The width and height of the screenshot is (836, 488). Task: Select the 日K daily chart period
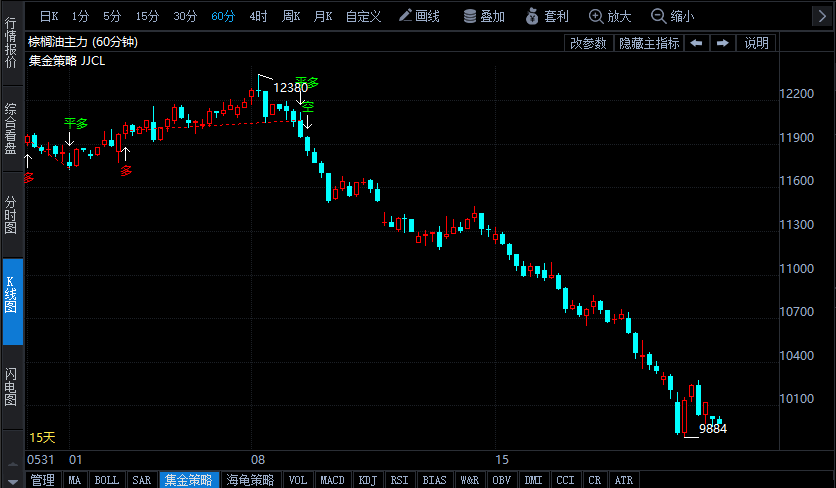49,17
